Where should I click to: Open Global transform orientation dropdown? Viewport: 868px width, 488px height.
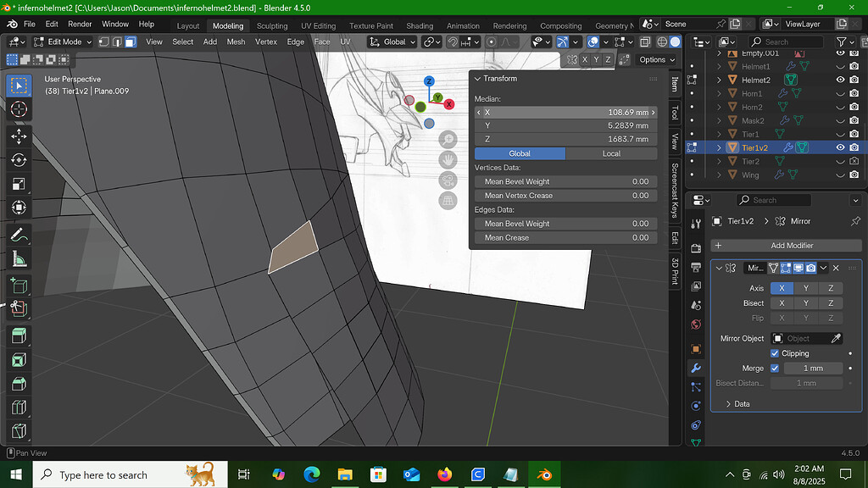point(392,42)
